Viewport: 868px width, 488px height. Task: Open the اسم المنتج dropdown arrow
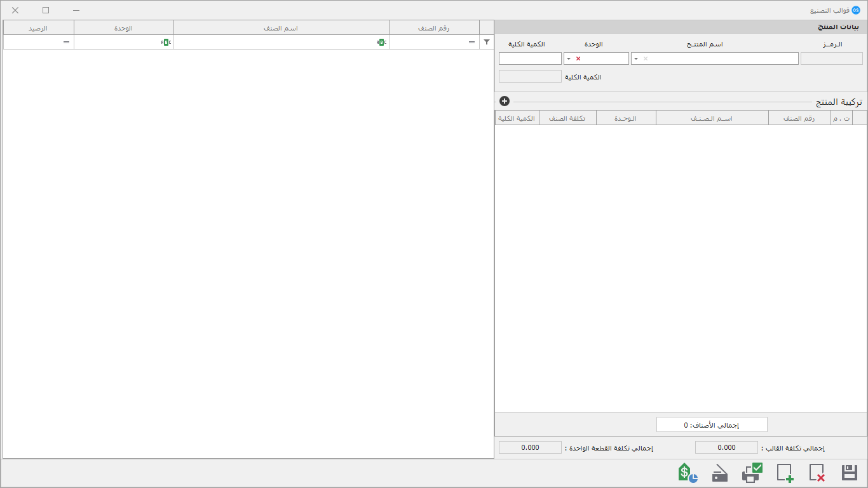click(x=636, y=58)
